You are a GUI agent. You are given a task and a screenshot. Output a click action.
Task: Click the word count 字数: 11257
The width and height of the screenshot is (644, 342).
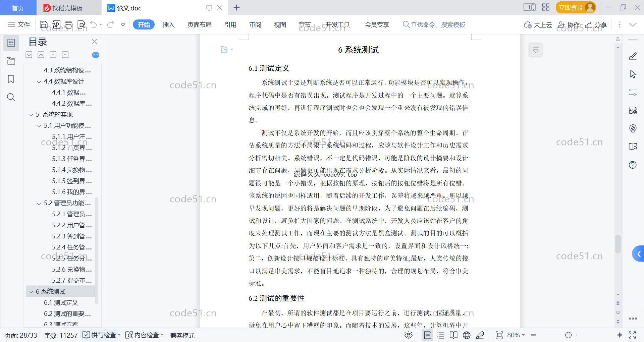tap(61, 335)
